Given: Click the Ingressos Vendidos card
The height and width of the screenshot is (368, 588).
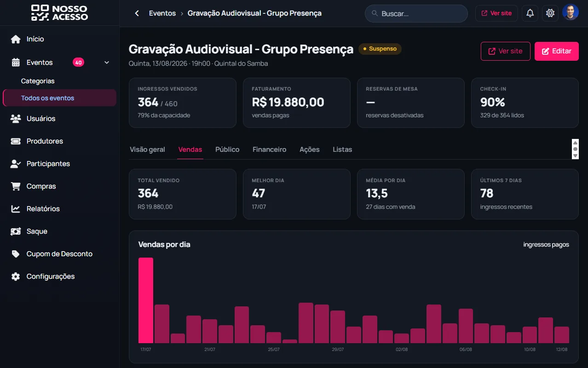Looking at the screenshot, I should point(183,103).
